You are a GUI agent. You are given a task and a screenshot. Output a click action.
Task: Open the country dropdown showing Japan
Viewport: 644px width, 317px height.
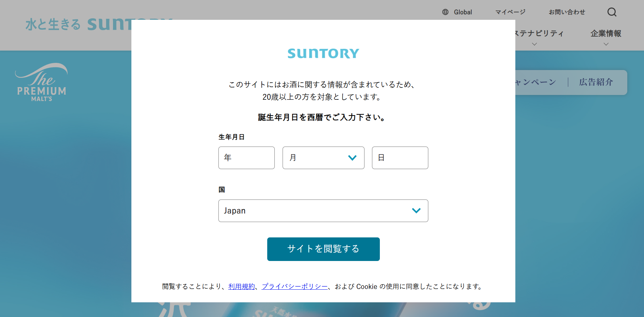pyautogui.click(x=323, y=211)
